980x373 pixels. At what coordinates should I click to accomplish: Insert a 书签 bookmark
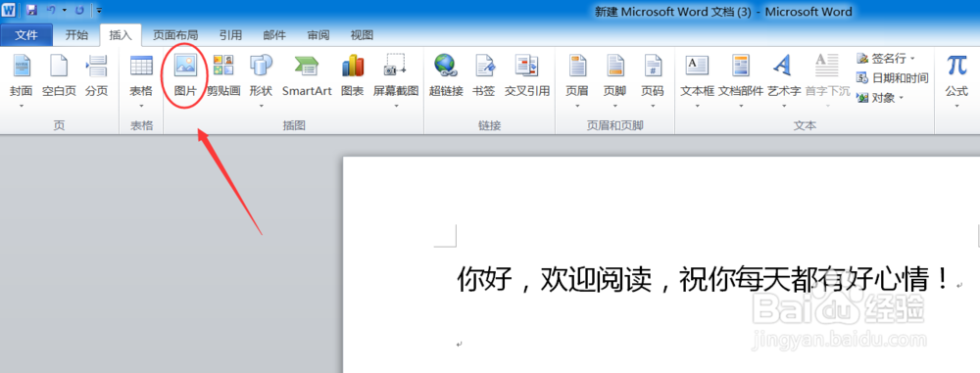click(484, 76)
